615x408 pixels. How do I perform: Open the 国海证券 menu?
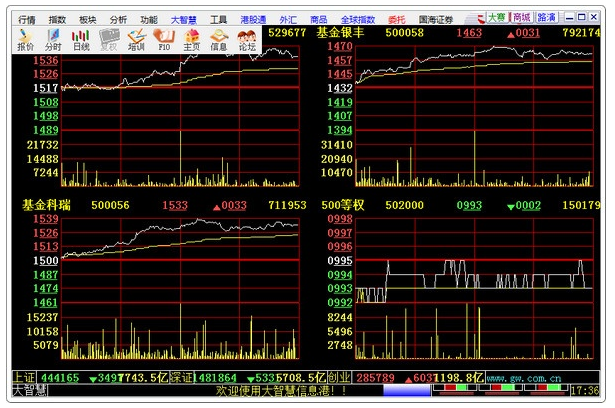[x=436, y=19]
